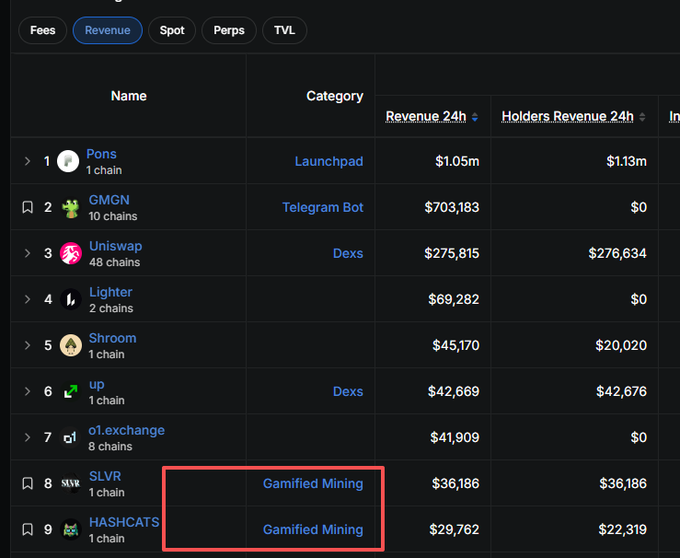Click the o1.exchange logo icon
Viewport: 680px width, 558px height.
[x=71, y=437]
